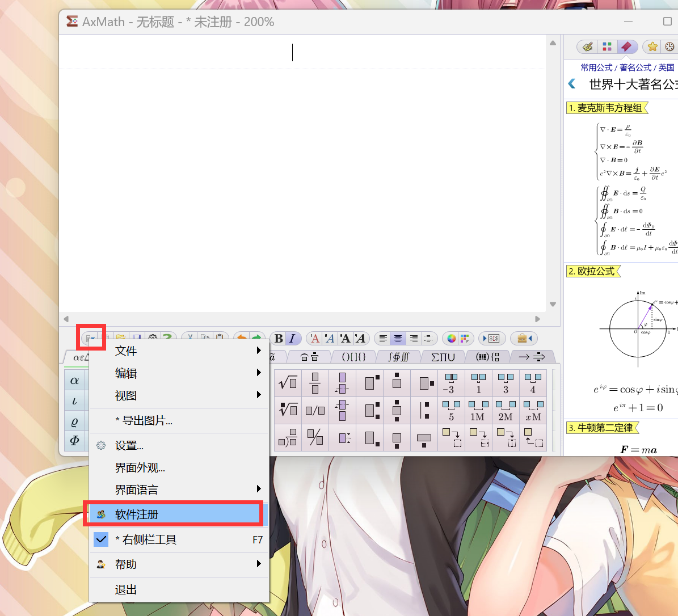678x616 pixels.
Task: Insert the vertical fraction template
Action: click(x=315, y=382)
